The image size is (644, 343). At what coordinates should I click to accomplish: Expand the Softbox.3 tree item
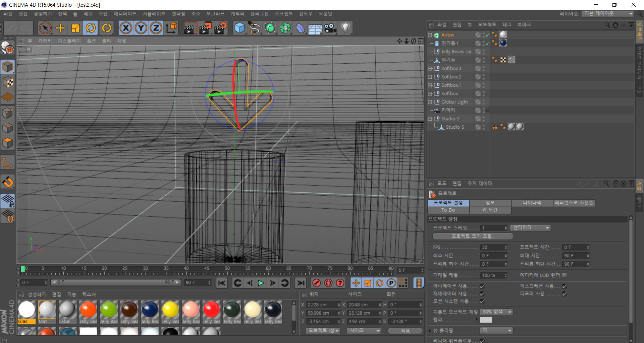coord(430,68)
